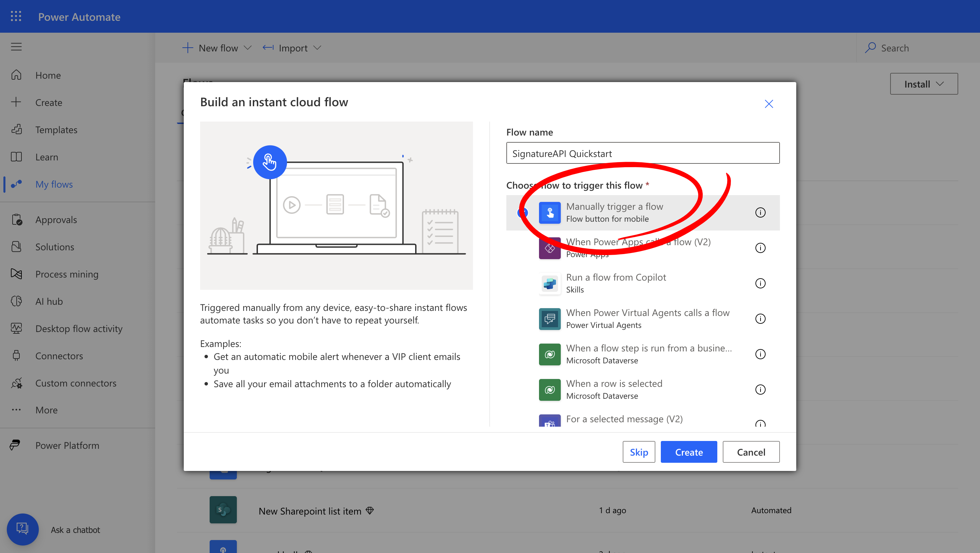Viewport: 980px width, 553px height.
Task: Collapse the left navigation hamburger menu
Action: point(16,47)
